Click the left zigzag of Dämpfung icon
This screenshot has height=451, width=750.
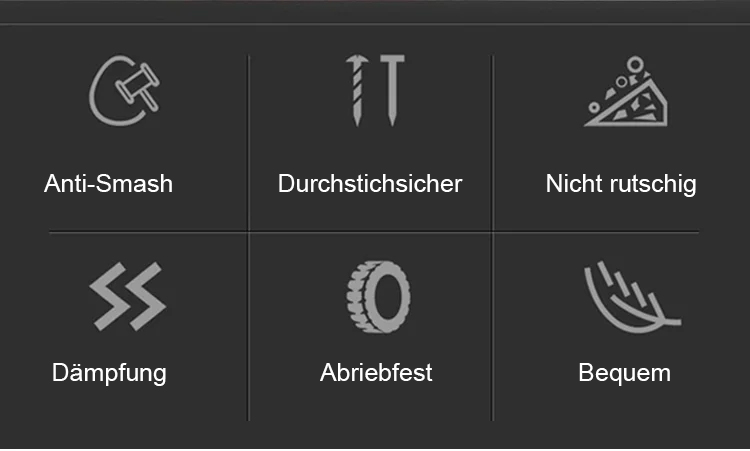[109, 296]
